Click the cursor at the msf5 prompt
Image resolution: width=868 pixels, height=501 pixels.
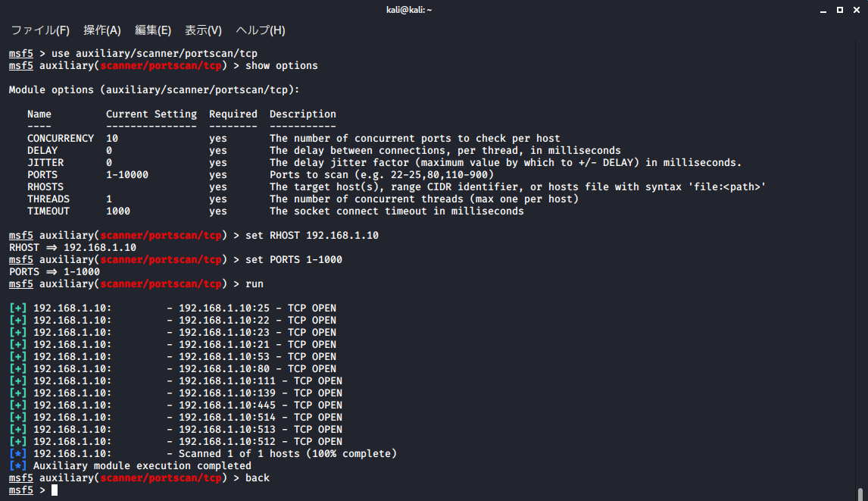pos(55,490)
